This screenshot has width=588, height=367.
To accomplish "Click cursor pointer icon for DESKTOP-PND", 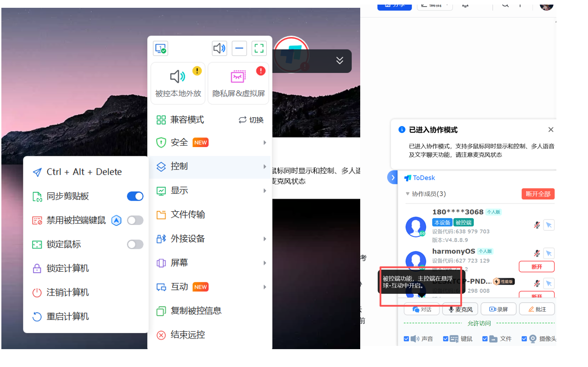I will 549,283.
